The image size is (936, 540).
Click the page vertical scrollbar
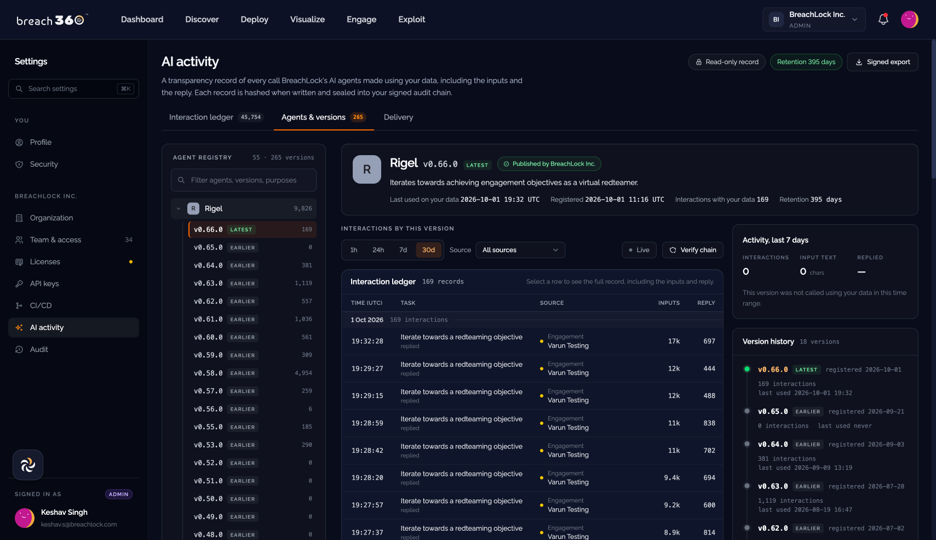tap(932, 107)
